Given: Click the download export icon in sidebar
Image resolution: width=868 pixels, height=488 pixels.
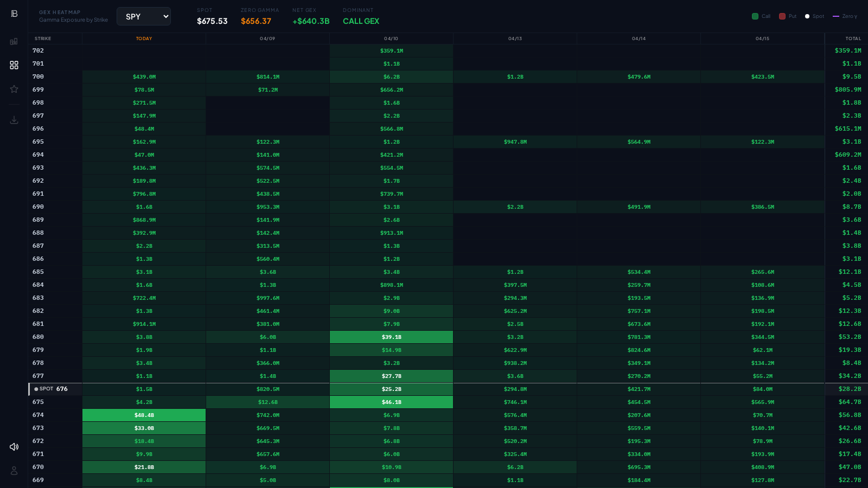Looking at the screenshot, I should (14, 120).
